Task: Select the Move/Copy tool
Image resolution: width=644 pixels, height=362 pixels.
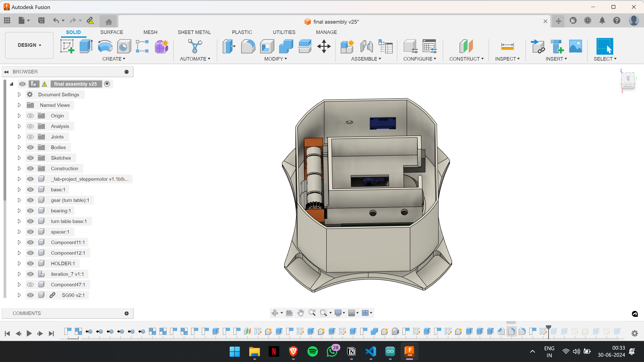Action: (x=324, y=46)
